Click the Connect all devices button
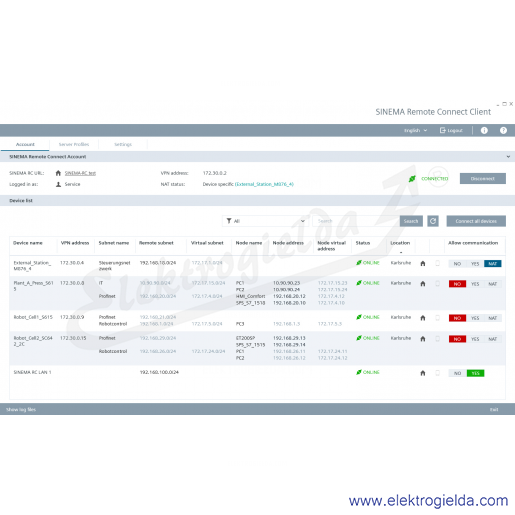Image resolution: width=515 pixels, height=515 pixels. tap(476, 221)
